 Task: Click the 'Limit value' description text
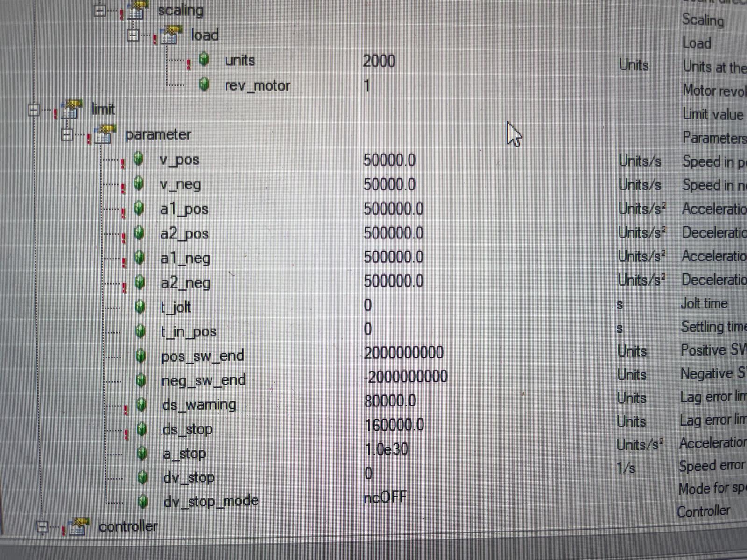[713, 114]
